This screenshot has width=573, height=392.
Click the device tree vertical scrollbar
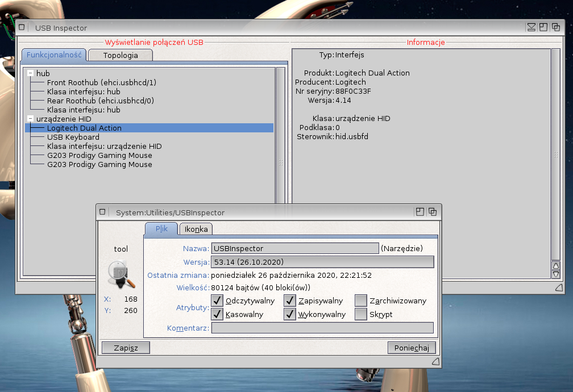pos(281,135)
